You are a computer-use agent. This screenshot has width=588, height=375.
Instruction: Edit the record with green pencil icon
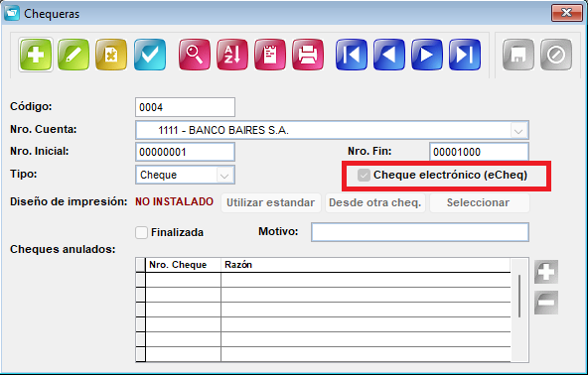pyautogui.click(x=73, y=55)
